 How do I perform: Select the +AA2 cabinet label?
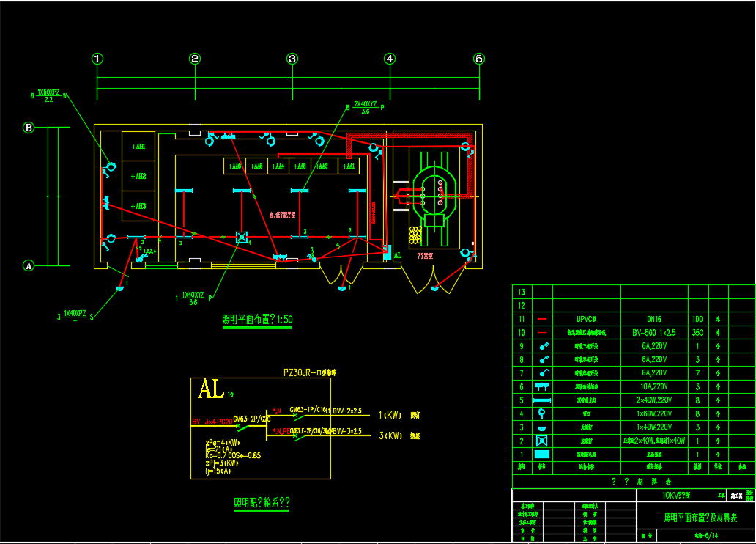(x=322, y=166)
